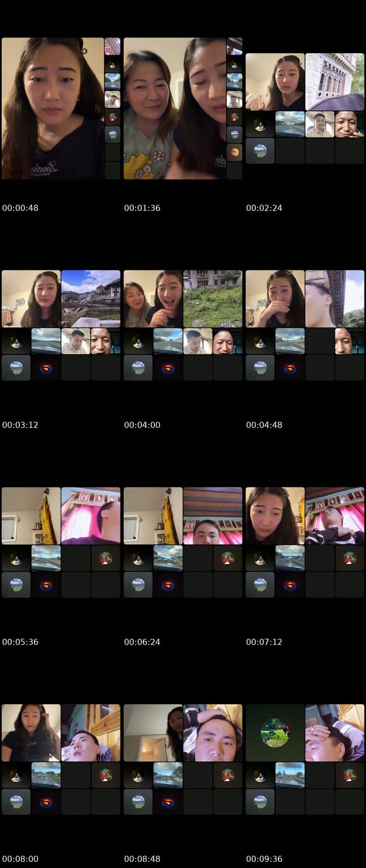Click the yellow hanging banner video at 00:05:36

tap(31, 516)
